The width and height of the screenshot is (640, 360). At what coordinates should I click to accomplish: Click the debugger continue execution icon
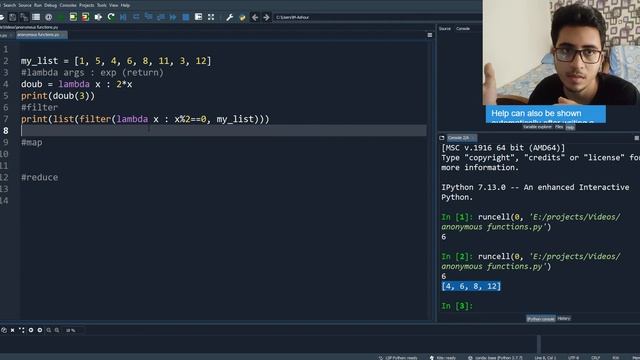click(x=173, y=17)
